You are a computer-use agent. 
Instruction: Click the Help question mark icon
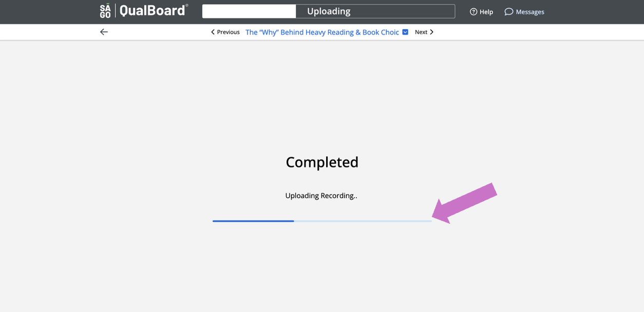coord(473,12)
